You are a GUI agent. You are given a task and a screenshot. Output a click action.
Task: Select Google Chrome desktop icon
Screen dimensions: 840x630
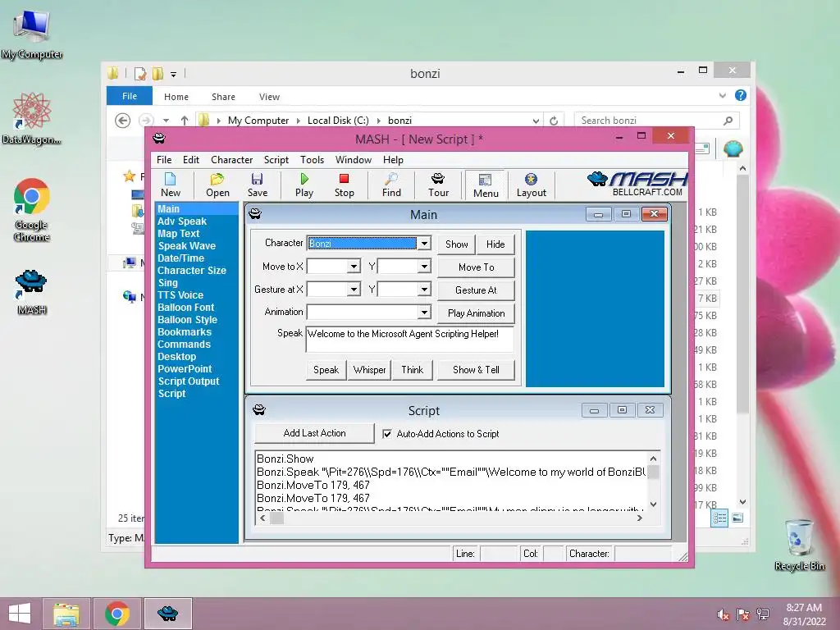tap(32, 210)
